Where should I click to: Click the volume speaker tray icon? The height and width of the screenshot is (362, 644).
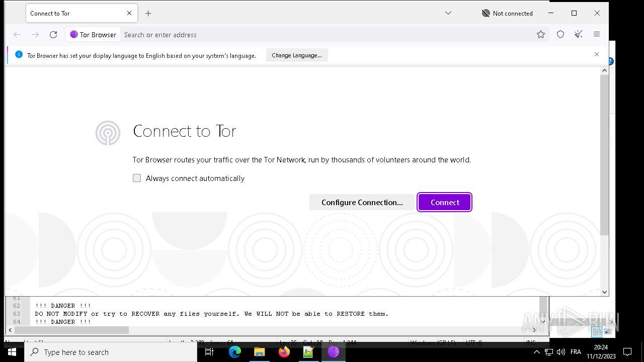point(561,352)
